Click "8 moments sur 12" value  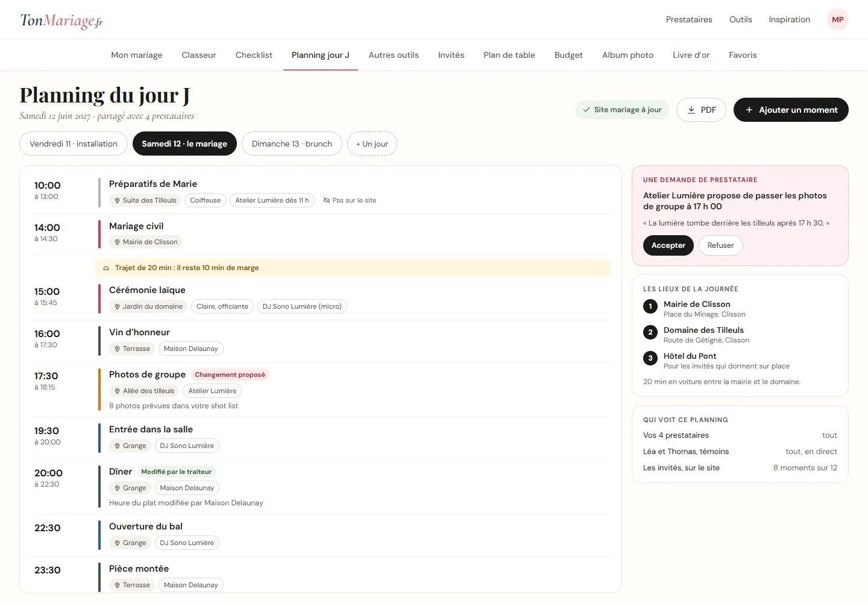[805, 468]
